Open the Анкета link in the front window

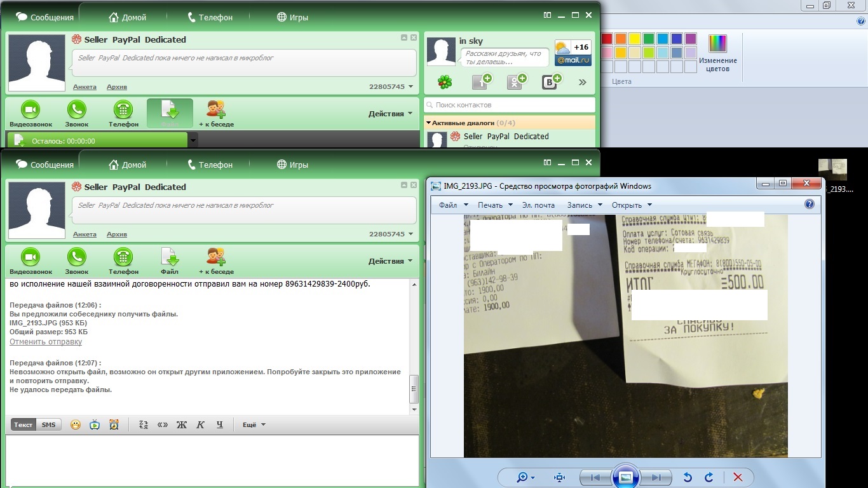[x=85, y=234]
